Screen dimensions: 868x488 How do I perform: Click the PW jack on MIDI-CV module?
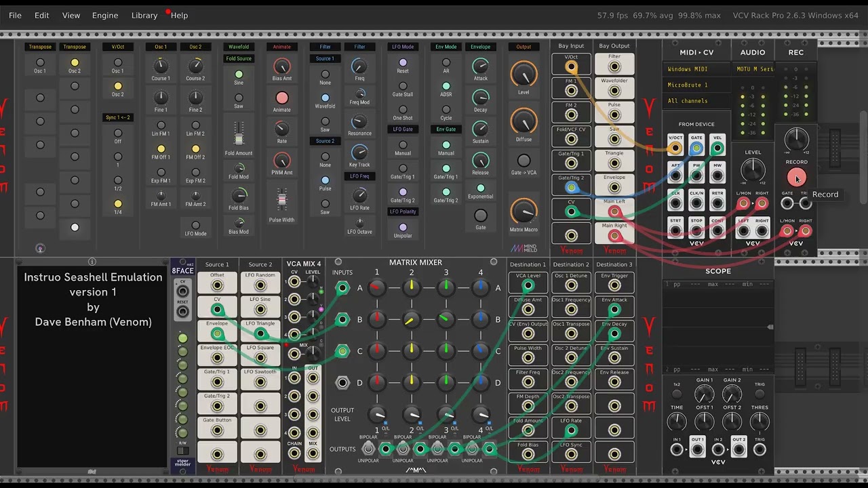[696, 175]
